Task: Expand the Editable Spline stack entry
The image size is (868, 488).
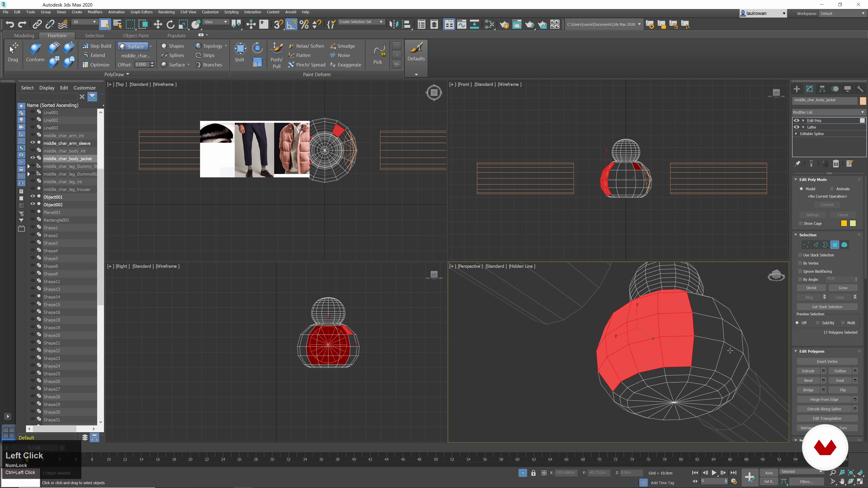Action: pos(796,134)
